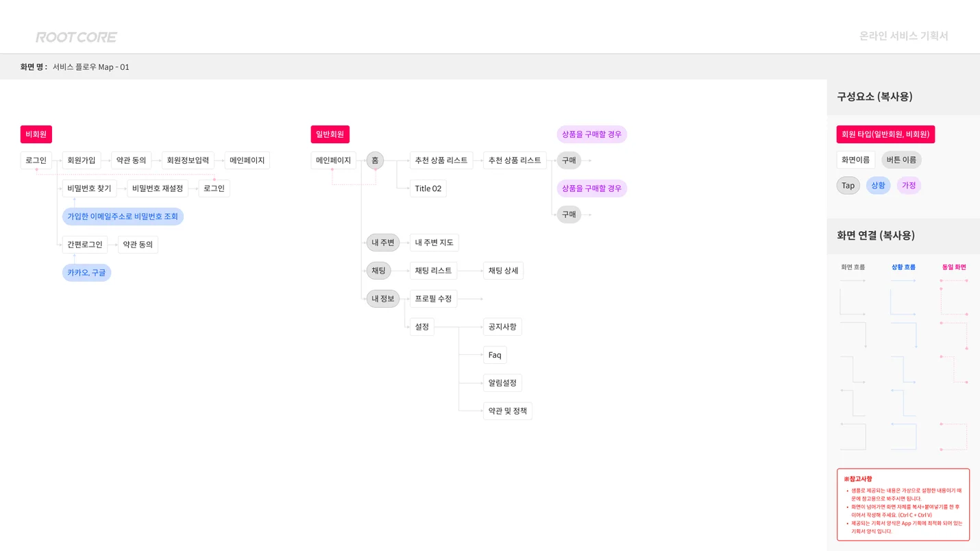Viewport: 980px width, 551px height.
Task: Select the 프로필 수정 node
Action: pyautogui.click(x=434, y=299)
